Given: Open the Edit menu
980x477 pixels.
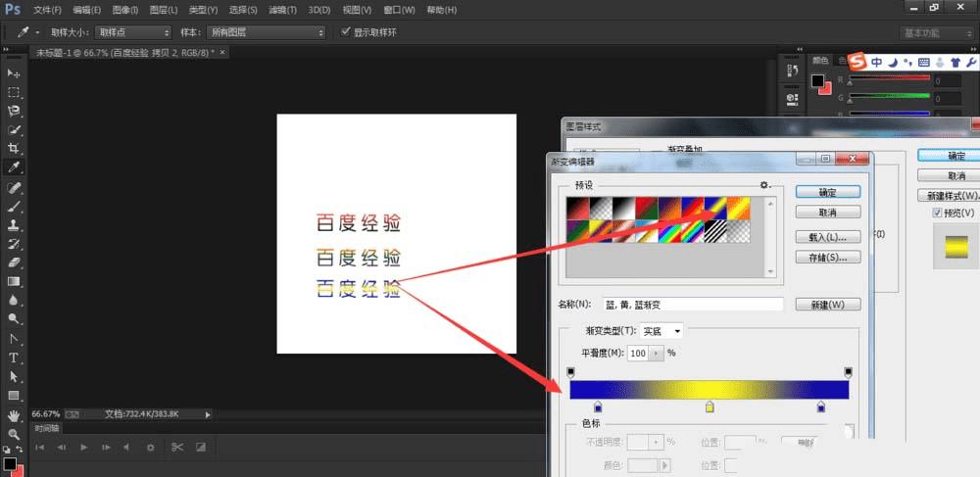Looking at the screenshot, I should pyautogui.click(x=86, y=10).
